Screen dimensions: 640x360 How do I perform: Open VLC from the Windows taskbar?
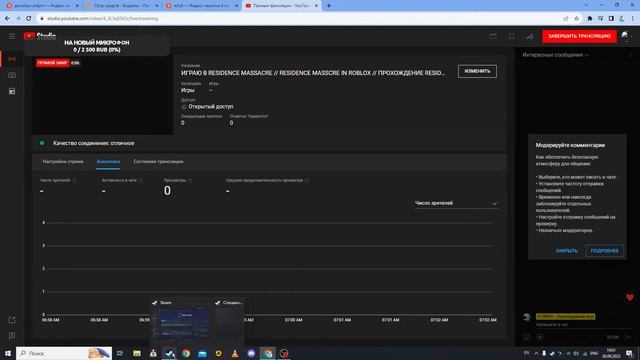coord(235,353)
